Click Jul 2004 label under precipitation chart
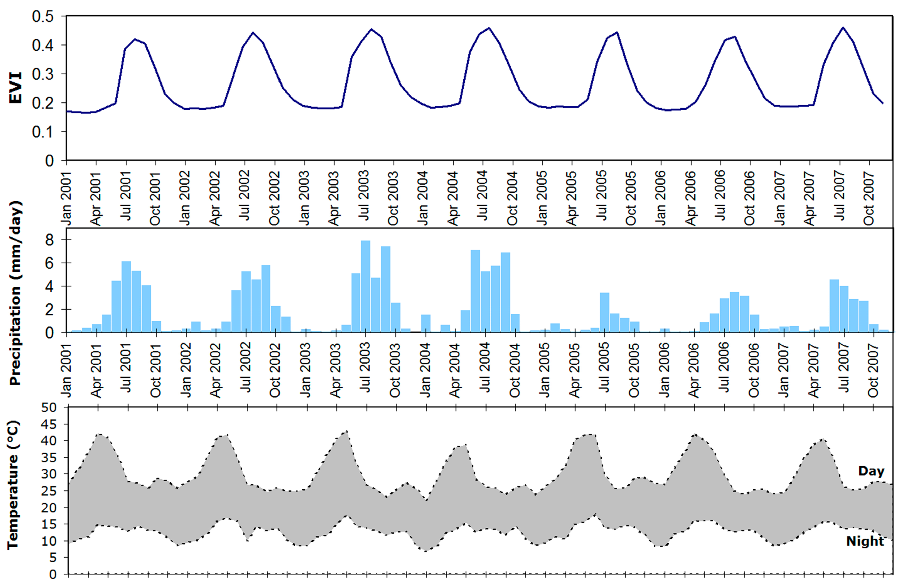 (485, 367)
